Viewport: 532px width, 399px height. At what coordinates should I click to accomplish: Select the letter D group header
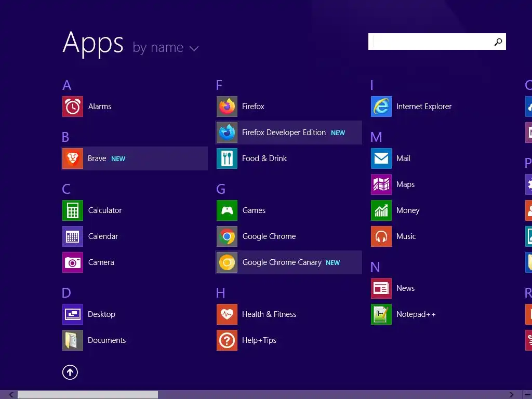pos(66,293)
